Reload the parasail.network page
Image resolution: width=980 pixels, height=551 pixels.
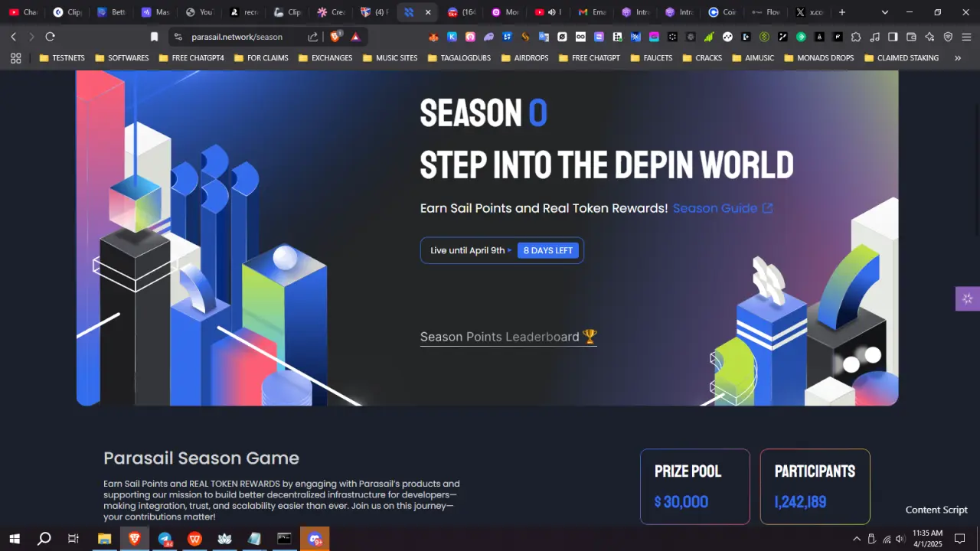[x=51, y=37]
